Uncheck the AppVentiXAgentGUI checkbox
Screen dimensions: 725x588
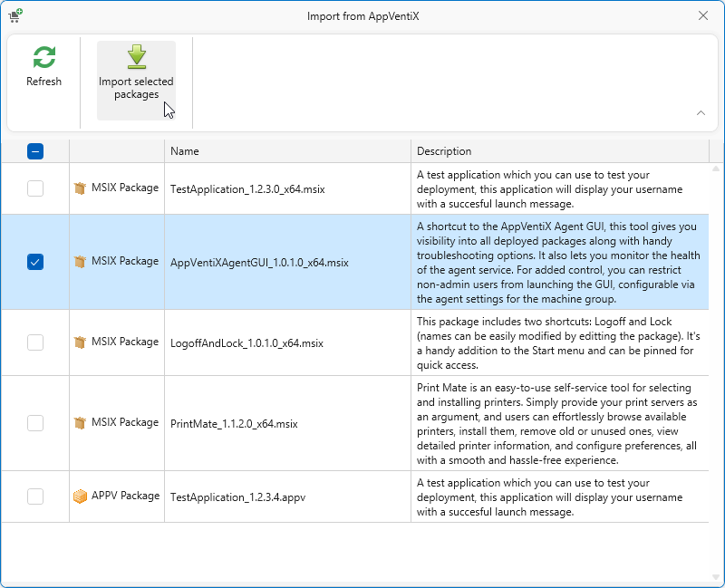[x=35, y=262]
